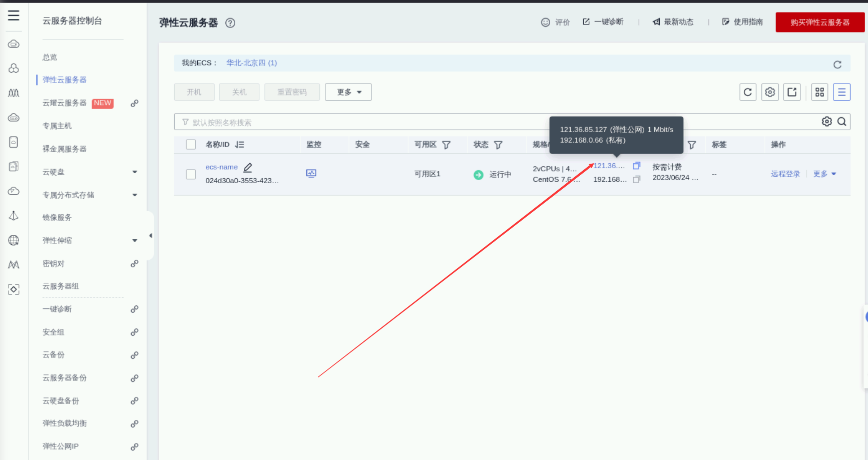The height and width of the screenshot is (460, 868).
Task: Open the 华北-北京四 (1) region link
Action: click(x=252, y=63)
